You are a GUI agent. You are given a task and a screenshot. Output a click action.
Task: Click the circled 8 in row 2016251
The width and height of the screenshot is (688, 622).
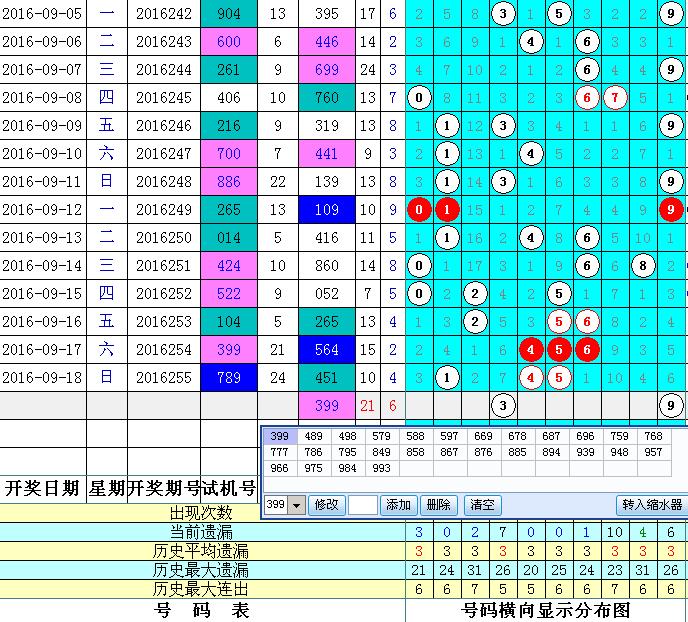(644, 266)
